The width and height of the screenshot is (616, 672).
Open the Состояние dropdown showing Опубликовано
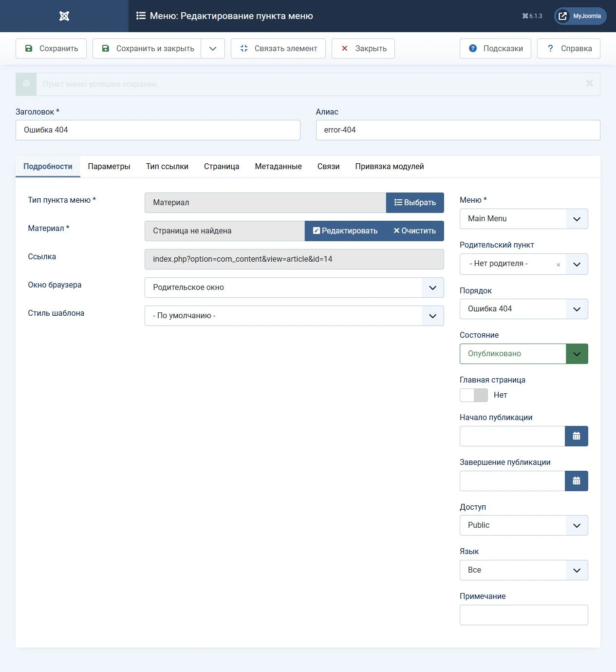coord(524,354)
